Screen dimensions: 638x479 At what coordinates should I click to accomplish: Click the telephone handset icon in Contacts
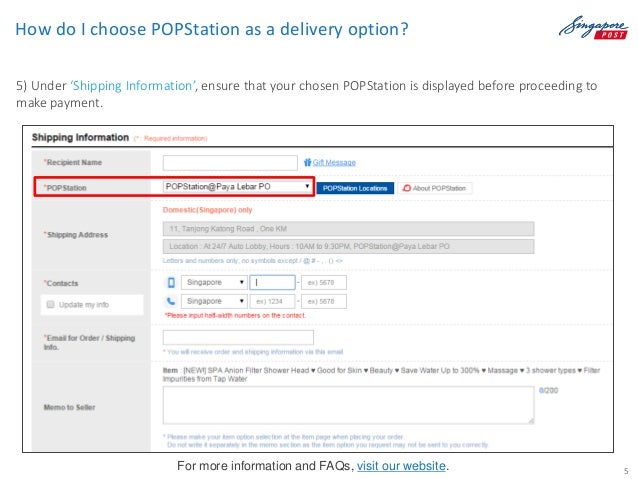(171, 301)
